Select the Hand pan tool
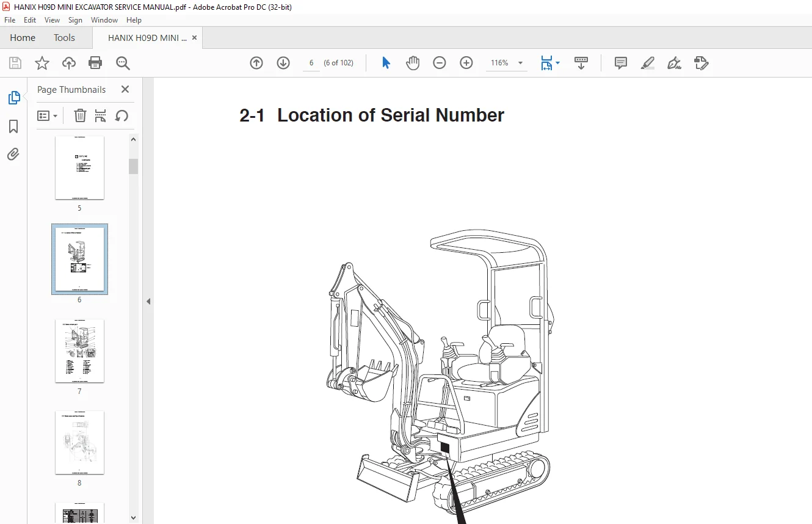Image resolution: width=812 pixels, height=524 pixels. (x=413, y=63)
